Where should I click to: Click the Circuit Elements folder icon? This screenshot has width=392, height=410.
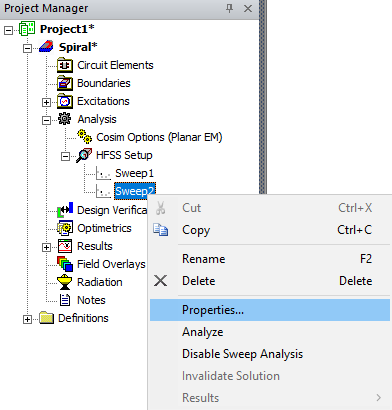(x=65, y=65)
